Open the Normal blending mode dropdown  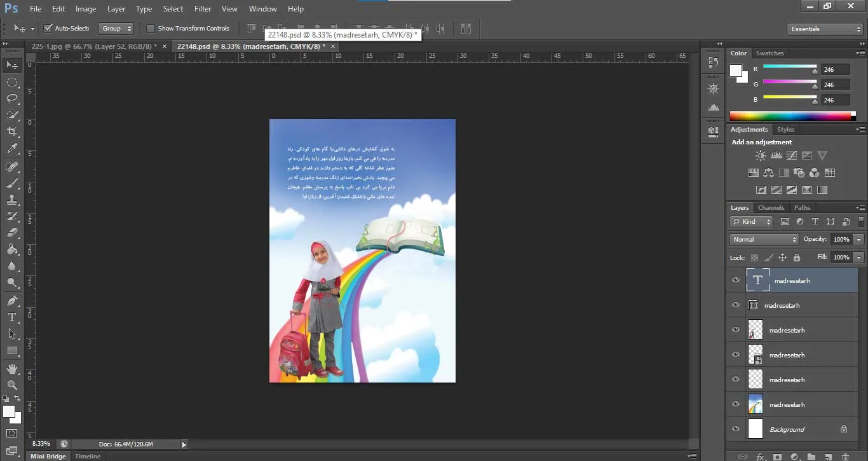[764, 240]
